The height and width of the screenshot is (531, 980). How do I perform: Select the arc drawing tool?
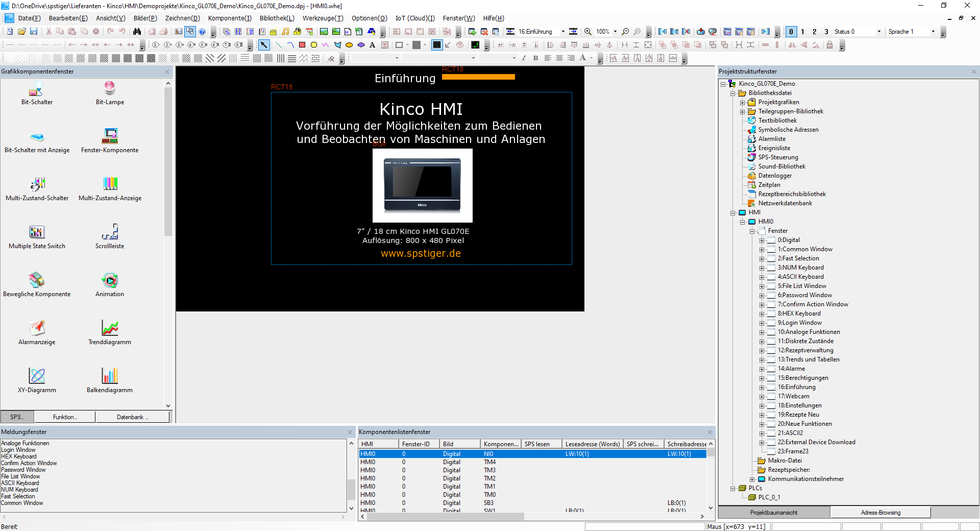(x=290, y=45)
